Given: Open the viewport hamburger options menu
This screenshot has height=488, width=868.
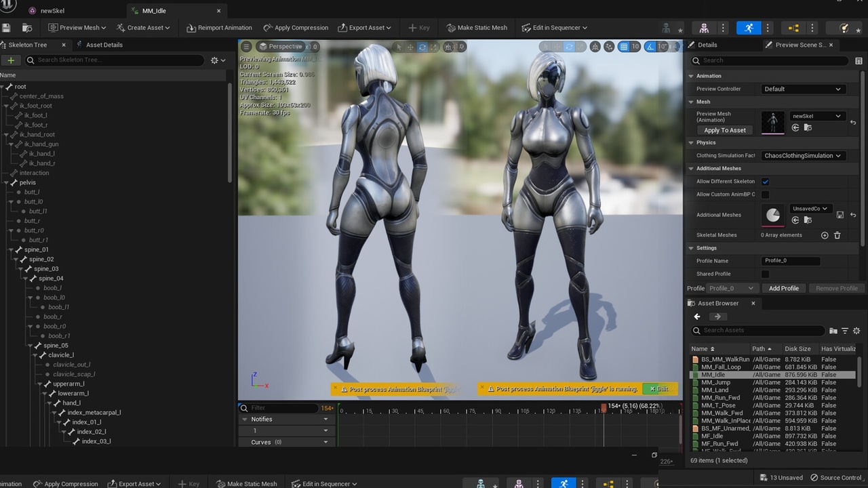Looking at the screenshot, I should click(x=246, y=47).
